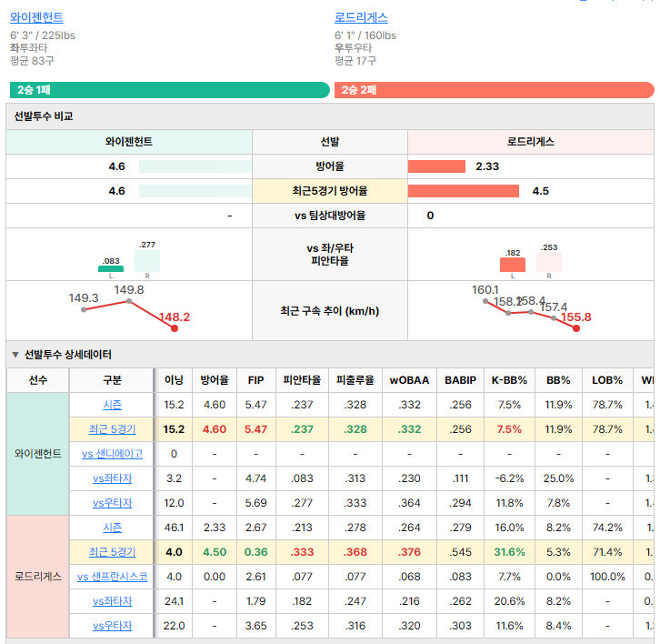Click the 와이젠헌트 player cell in detail table
660x644 pixels.
38,454
